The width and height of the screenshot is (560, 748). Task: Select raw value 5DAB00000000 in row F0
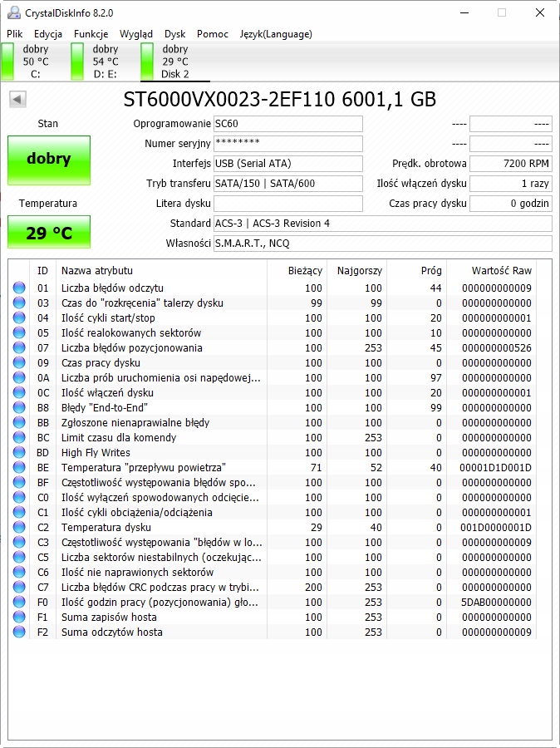click(x=496, y=602)
